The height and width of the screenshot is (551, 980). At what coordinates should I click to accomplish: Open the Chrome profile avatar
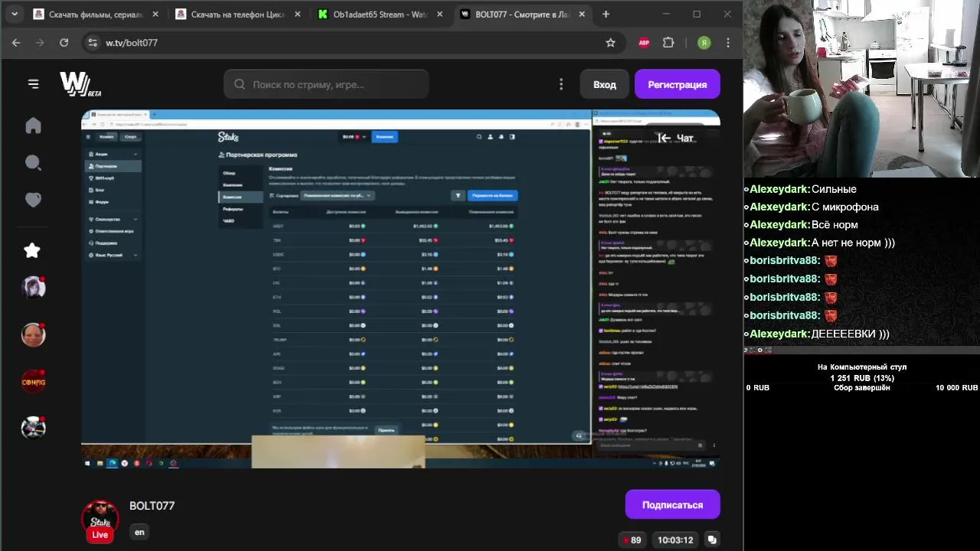704,43
